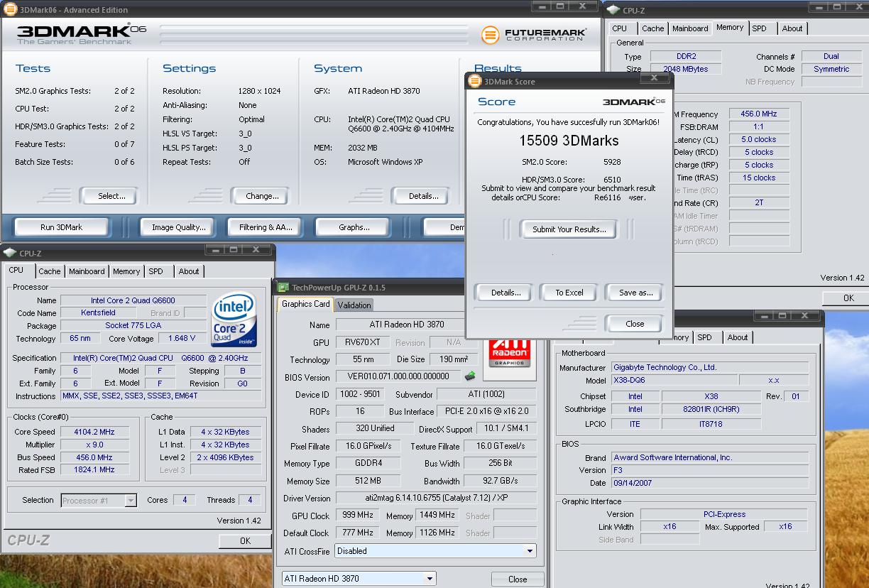Screen dimensions: 869x588
Task: Click the Driver Version field in GPU-Z
Action: [x=435, y=499]
